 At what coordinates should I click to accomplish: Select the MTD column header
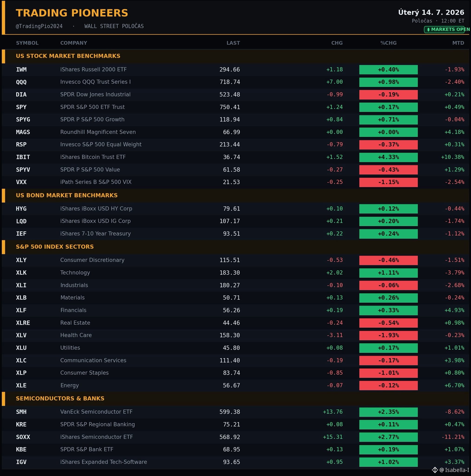pyautogui.click(x=458, y=43)
